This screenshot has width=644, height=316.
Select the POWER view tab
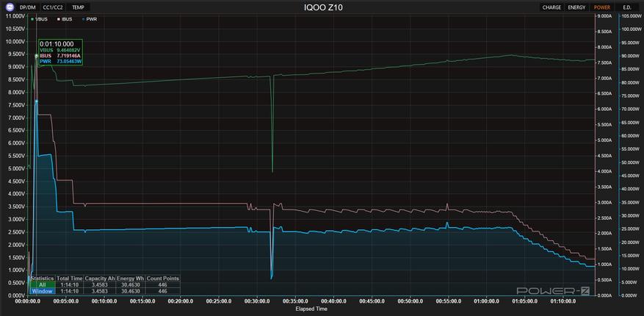click(x=601, y=7)
